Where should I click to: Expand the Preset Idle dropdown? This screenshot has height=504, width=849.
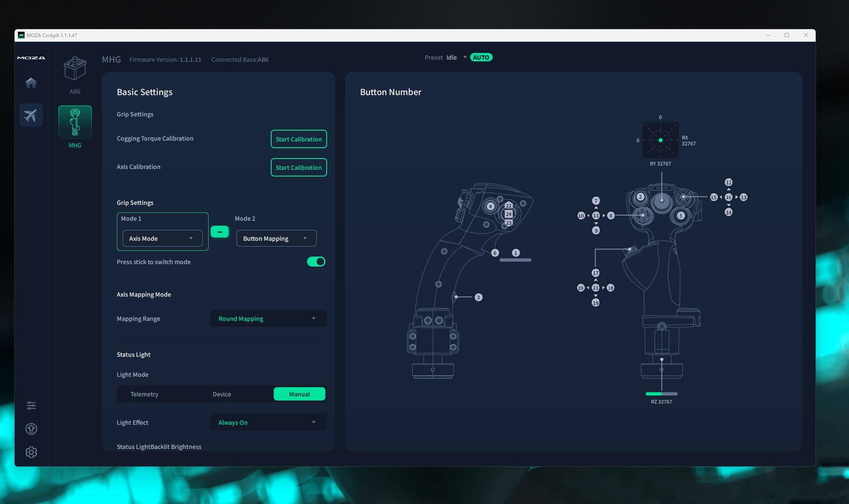pos(456,58)
